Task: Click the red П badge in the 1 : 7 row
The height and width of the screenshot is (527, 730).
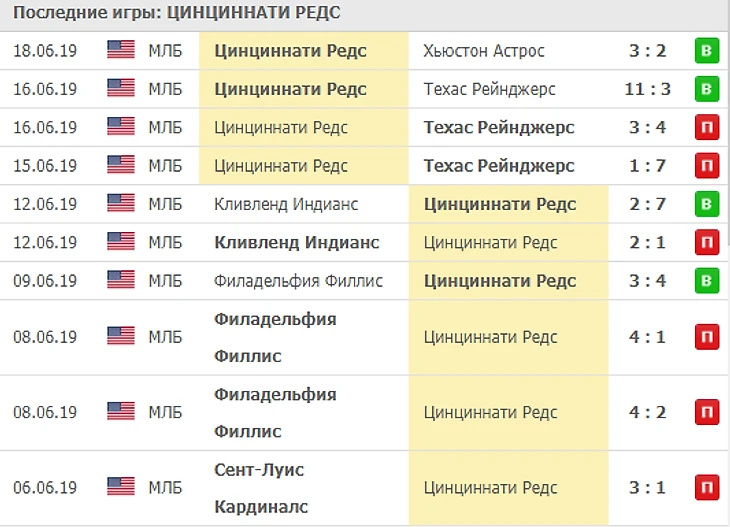Action: pos(707,165)
